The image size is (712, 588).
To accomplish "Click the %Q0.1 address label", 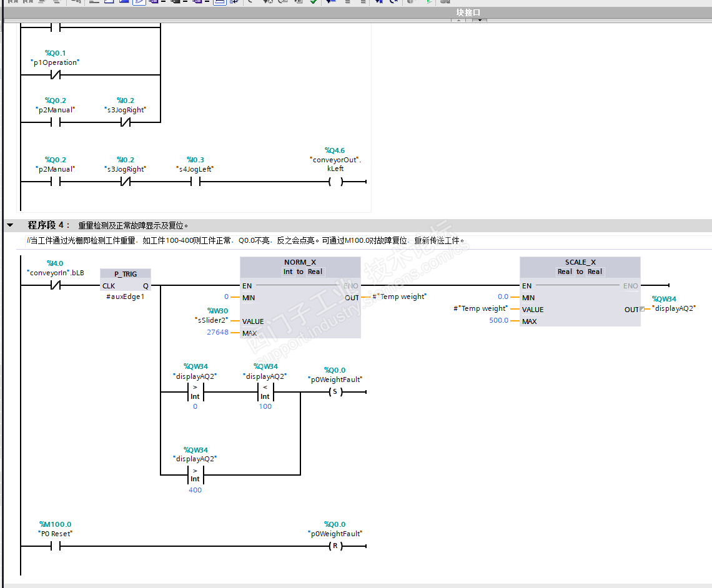I will (x=56, y=53).
